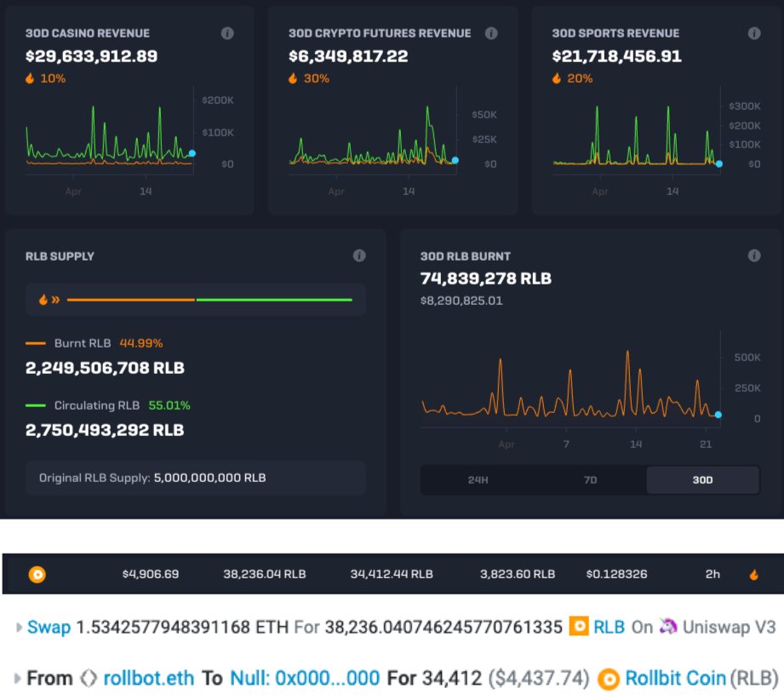Click the 2,249,506,708 RLB burnt amount
Viewport: 784px width, 700px height.
[105, 368]
